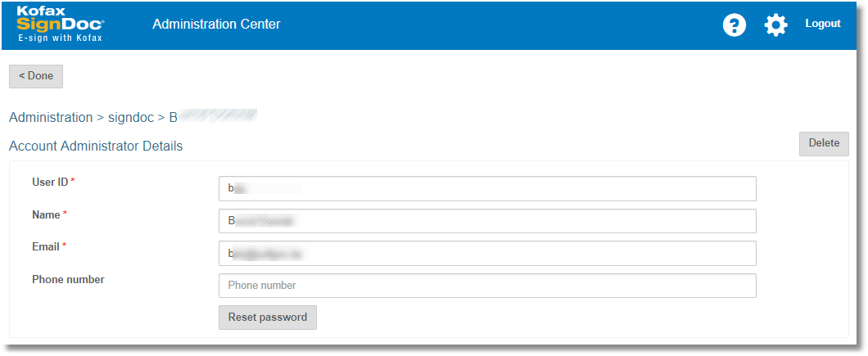Image resolution: width=868 pixels, height=356 pixels.
Task: Select the Email input field
Action: pyautogui.click(x=487, y=254)
